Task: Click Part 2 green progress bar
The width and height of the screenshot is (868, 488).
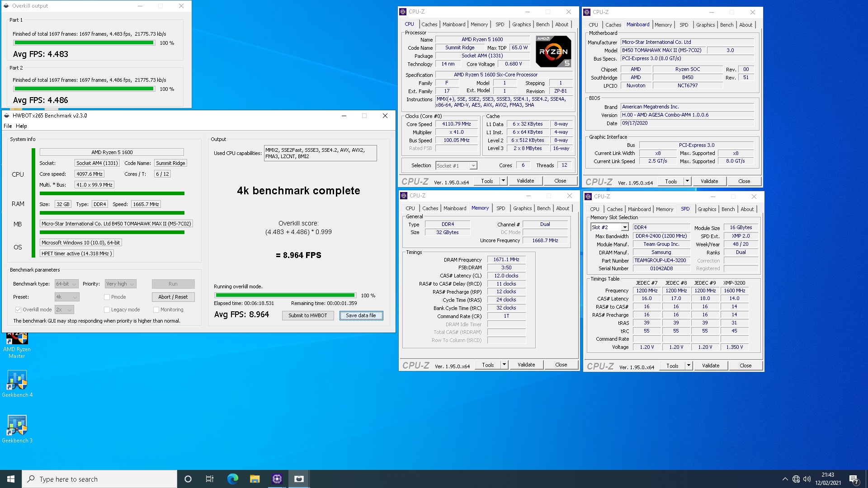Action: pos(84,89)
